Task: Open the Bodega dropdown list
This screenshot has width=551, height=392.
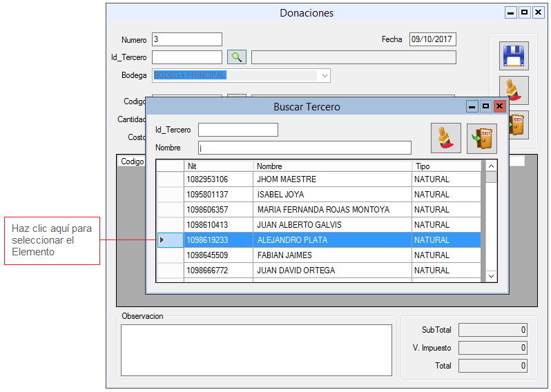Action: click(x=325, y=75)
